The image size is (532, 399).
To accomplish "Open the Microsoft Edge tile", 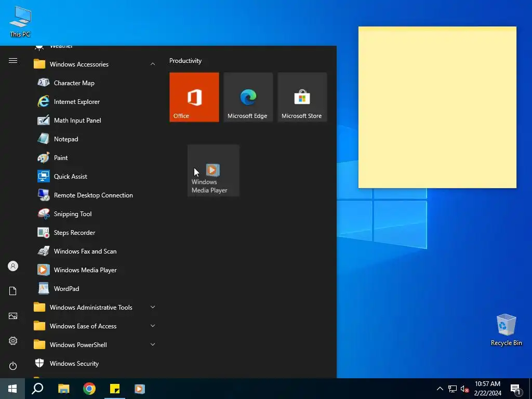I will pos(248,97).
